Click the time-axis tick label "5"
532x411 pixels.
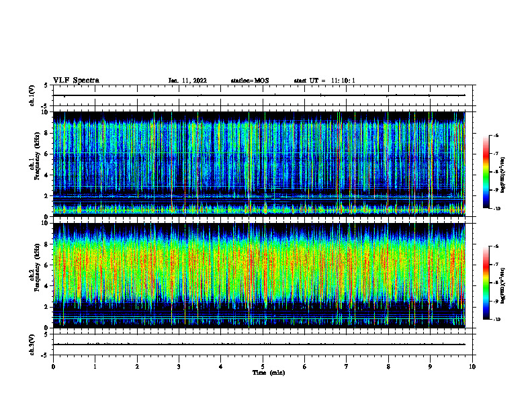point(263,367)
